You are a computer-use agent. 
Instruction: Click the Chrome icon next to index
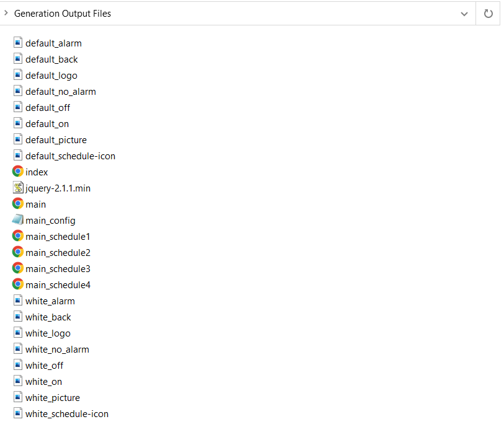(x=18, y=172)
